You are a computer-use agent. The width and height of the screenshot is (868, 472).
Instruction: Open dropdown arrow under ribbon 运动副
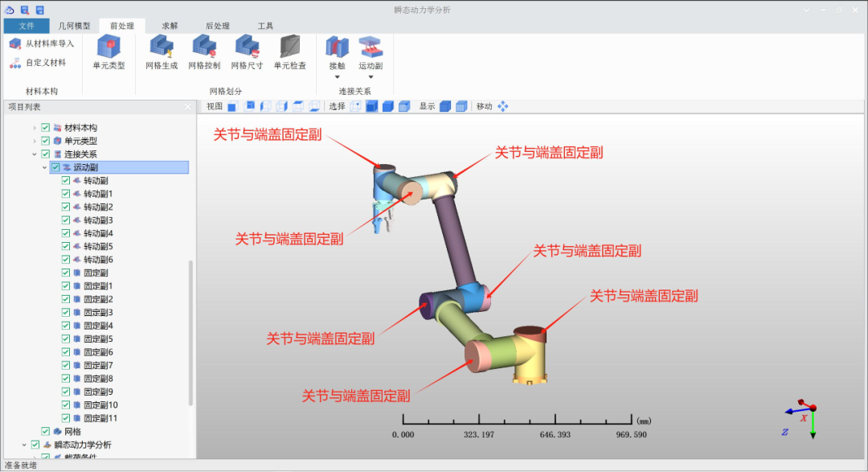pos(371,77)
